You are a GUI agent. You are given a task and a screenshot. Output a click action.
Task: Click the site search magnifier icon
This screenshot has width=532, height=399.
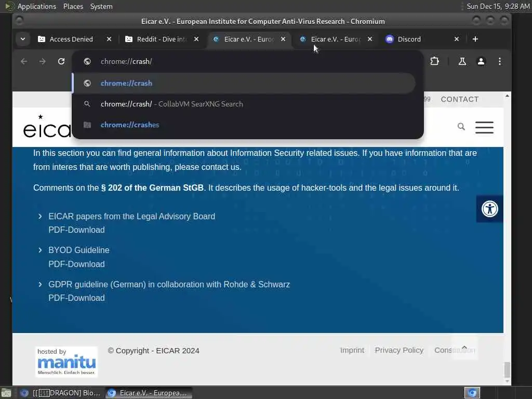pyautogui.click(x=461, y=127)
